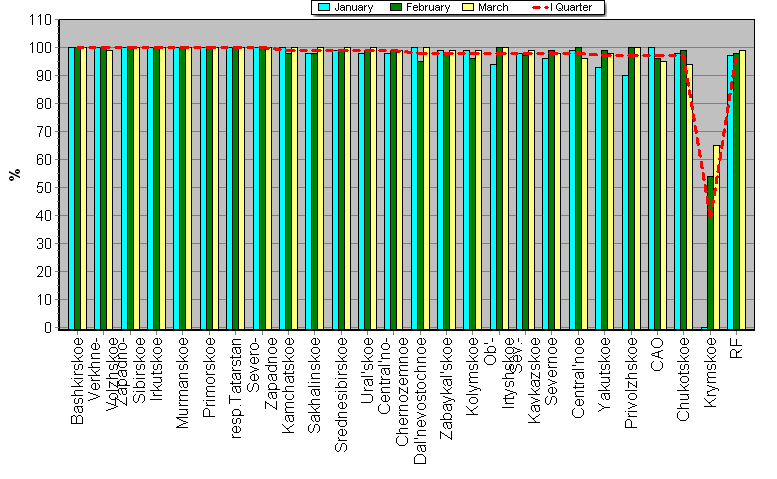Click the Murmanskoe green February bar
This screenshot has width=777, height=479.
182,188
